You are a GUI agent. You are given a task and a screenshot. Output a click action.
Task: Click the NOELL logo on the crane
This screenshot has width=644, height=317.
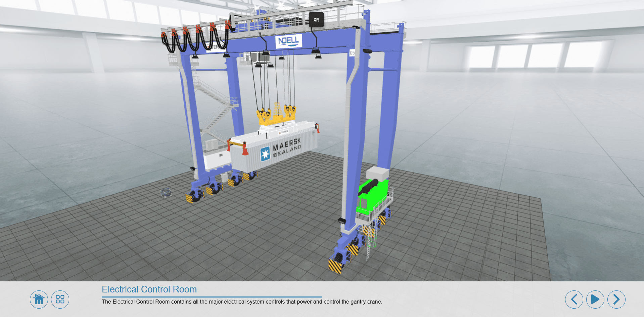click(288, 41)
